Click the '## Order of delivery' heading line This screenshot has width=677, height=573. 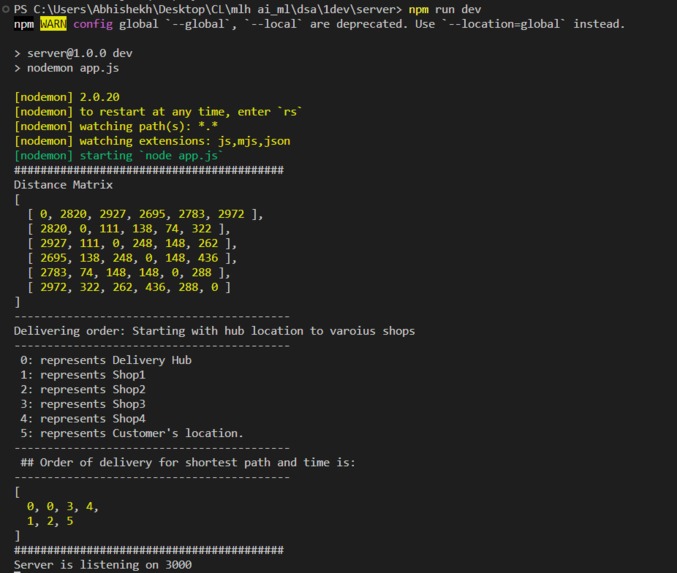click(x=188, y=462)
